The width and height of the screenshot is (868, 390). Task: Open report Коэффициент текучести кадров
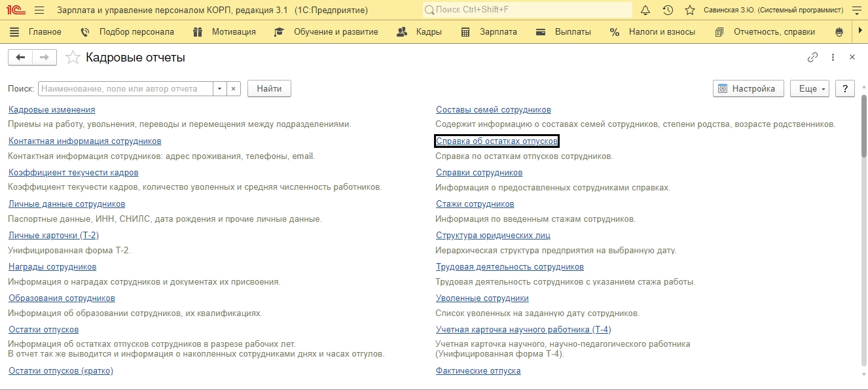coord(73,173)
